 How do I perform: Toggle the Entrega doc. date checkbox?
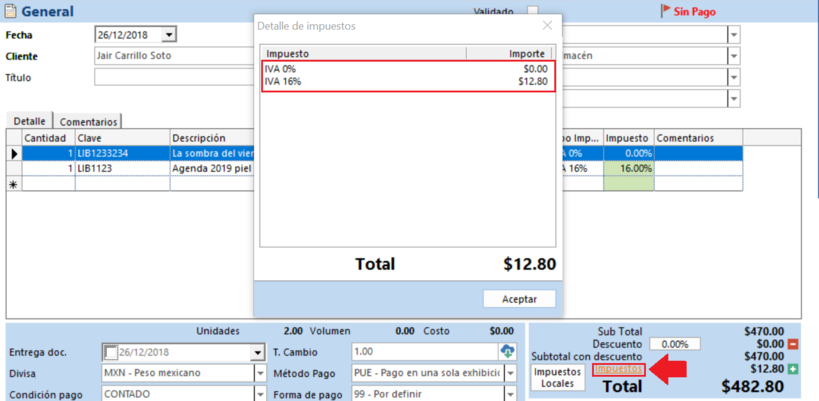[111, 352]
